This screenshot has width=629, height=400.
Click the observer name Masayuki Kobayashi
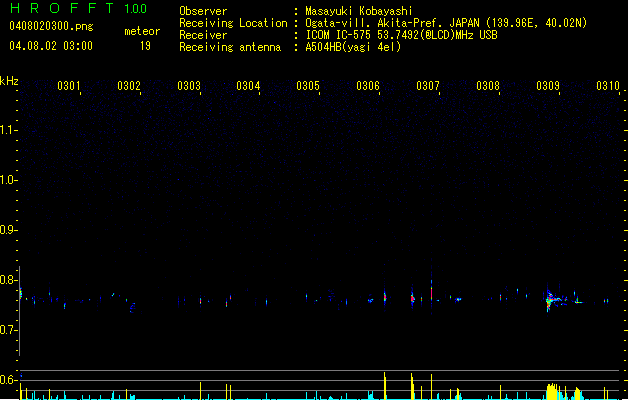[359, 11]
